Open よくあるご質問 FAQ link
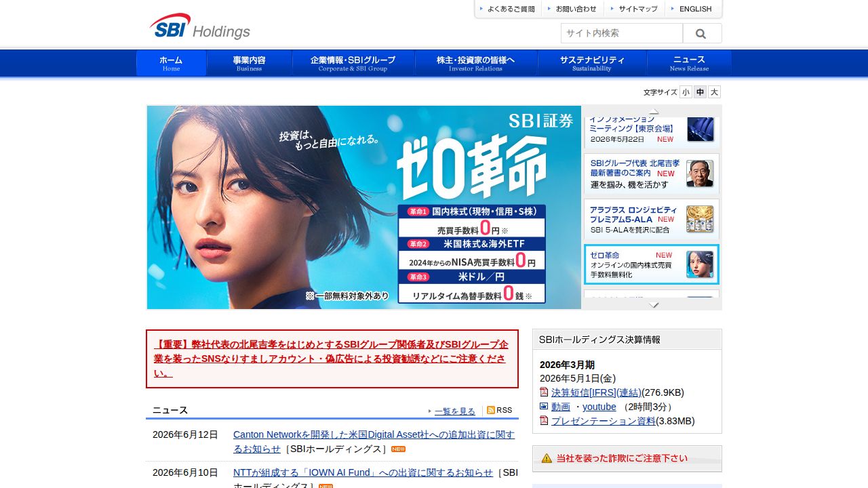This screenshot has height=488, width=868. click(507, 9)
